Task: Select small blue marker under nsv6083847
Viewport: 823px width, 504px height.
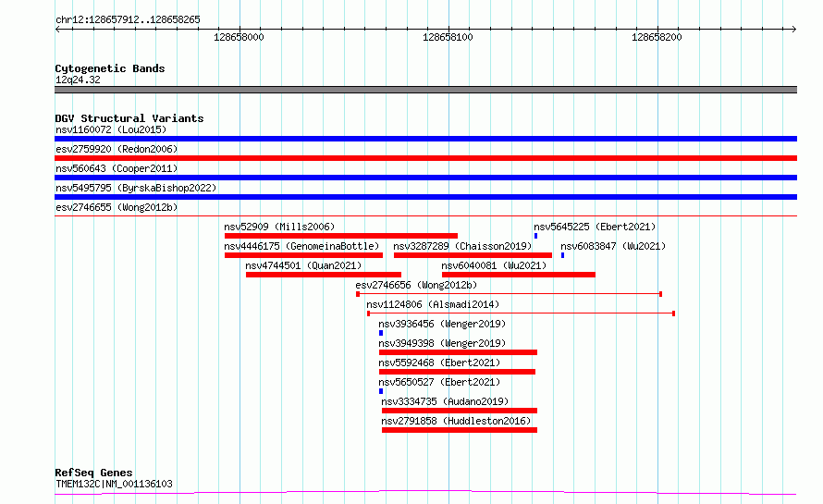Action: [x=562, y=255]
